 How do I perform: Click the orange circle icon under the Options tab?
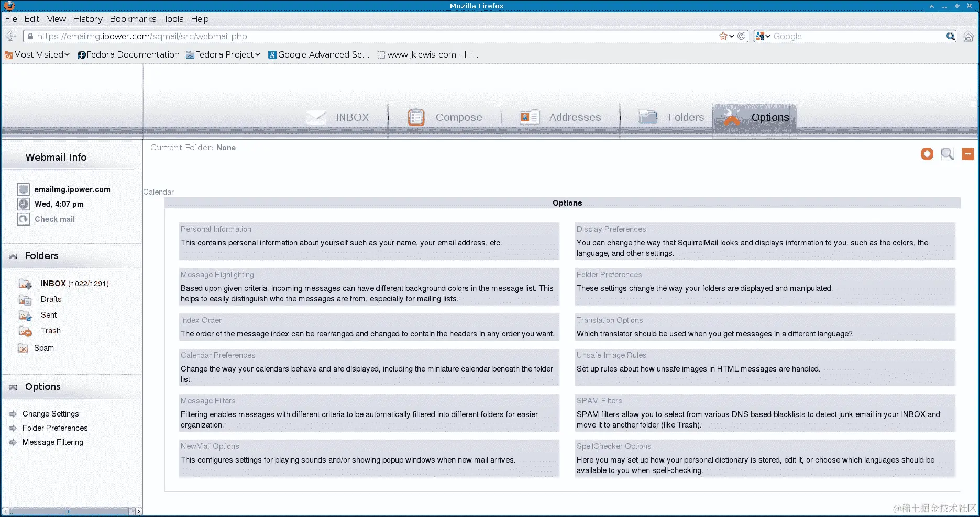click(927, 154)
